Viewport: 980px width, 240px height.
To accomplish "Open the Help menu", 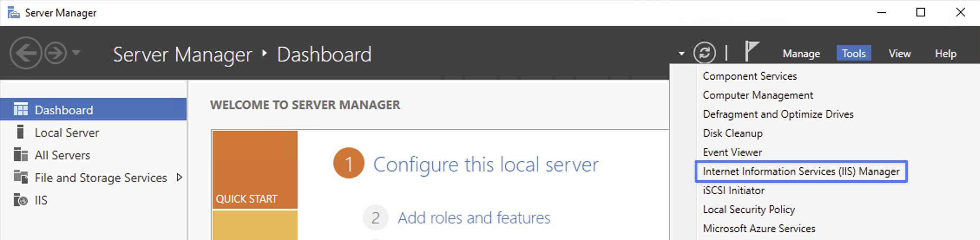I will [945, 53].
